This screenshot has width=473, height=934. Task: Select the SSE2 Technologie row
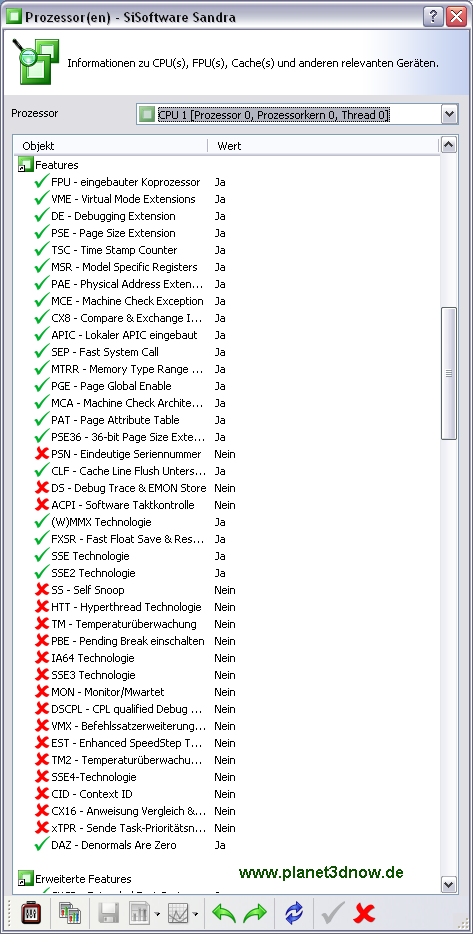(x=226, y=573)
